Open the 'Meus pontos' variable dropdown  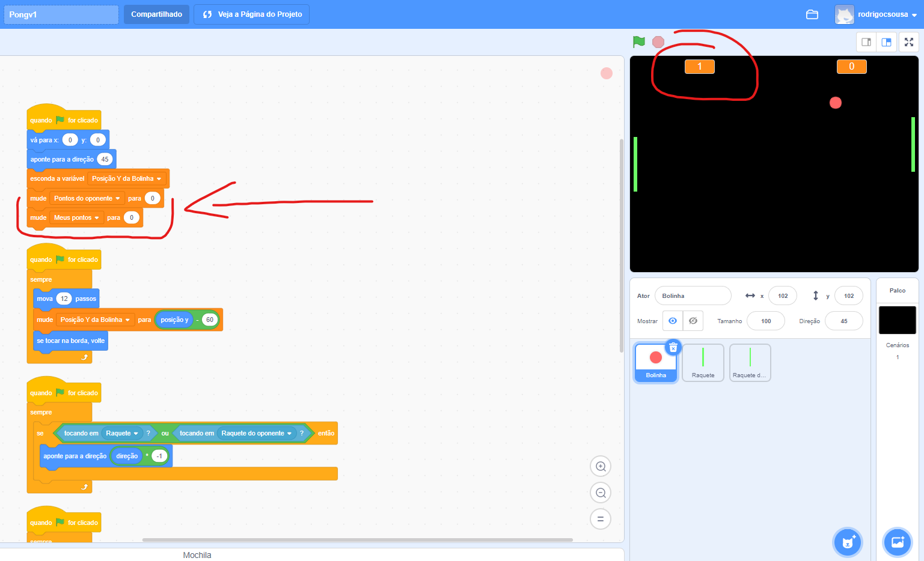[x=76, y=217]
